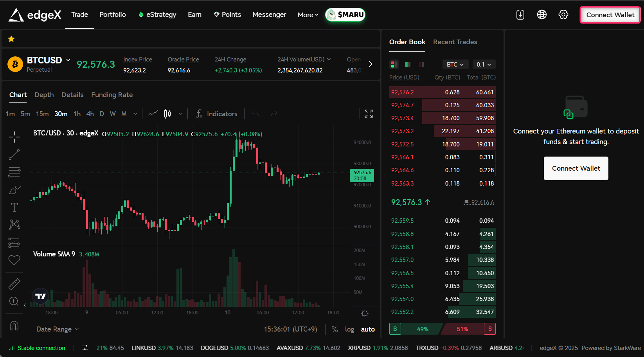Screen dimensions: 644x357
Task: Click the favorite star icon
Action: tap(11, 39)
